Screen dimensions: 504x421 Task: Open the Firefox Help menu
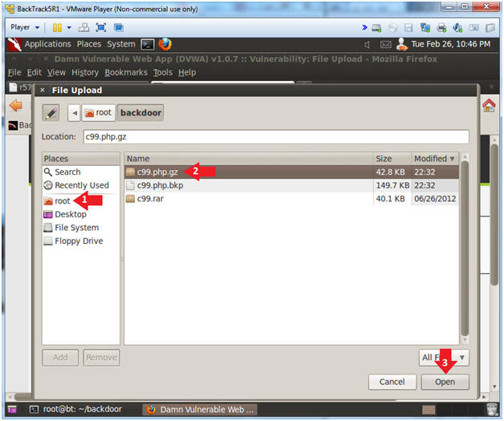187,73
